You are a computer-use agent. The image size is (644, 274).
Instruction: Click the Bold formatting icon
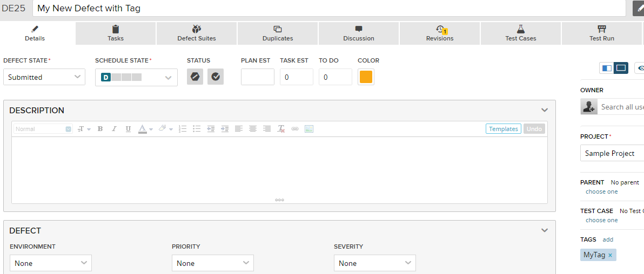pyautogui.click(x=100, y=129)
